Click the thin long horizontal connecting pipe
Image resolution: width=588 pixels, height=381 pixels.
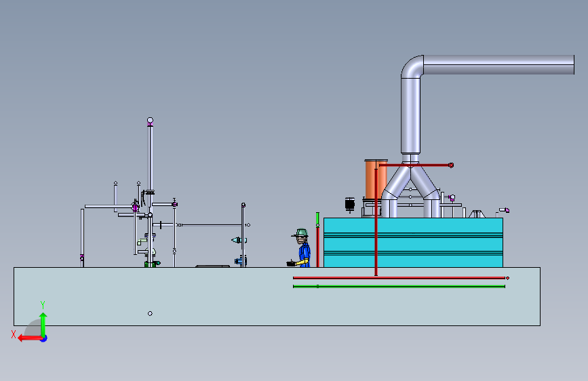click(212, 225)
